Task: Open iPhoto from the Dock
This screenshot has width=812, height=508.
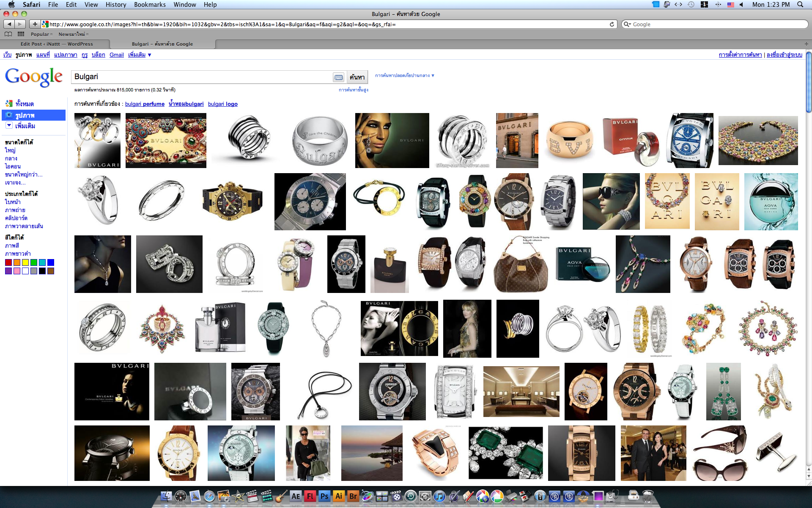Action: (224, 496)
